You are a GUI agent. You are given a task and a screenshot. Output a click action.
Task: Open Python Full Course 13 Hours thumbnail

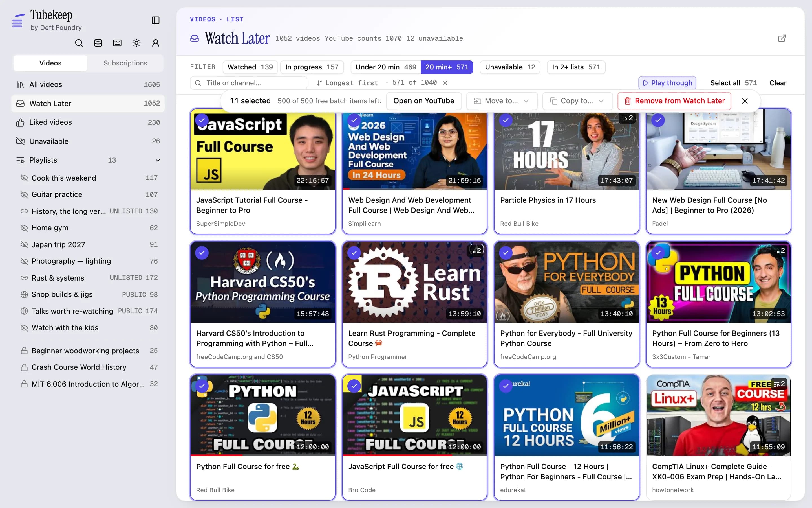point(718,282)
